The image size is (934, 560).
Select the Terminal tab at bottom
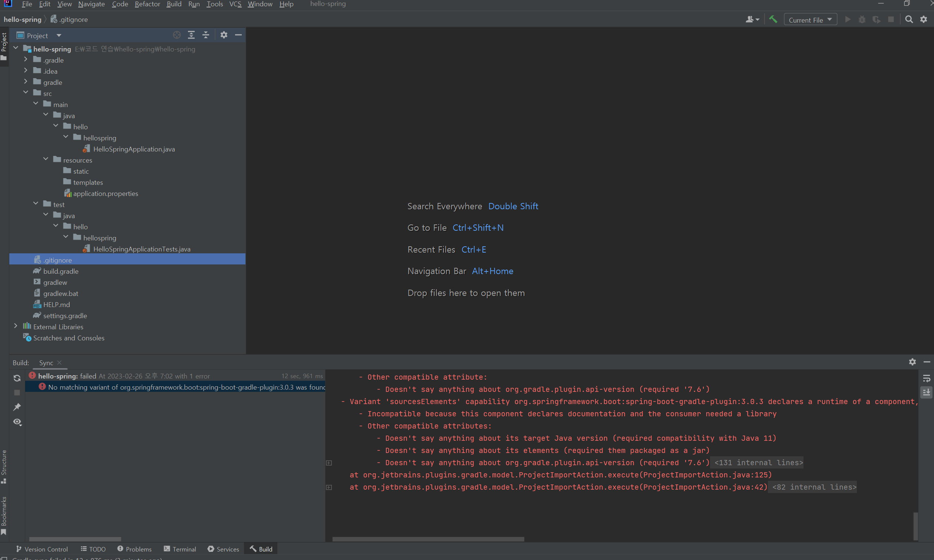click(184, 549)
